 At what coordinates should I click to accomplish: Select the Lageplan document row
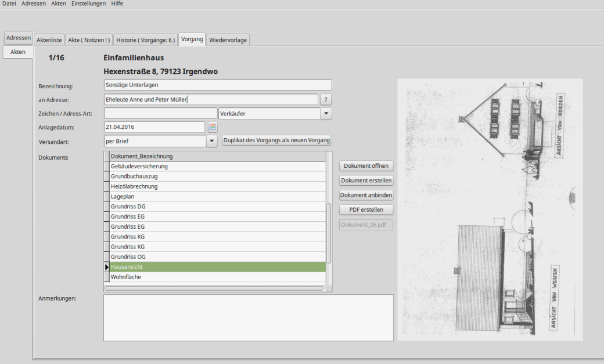(x=217, y=197)
